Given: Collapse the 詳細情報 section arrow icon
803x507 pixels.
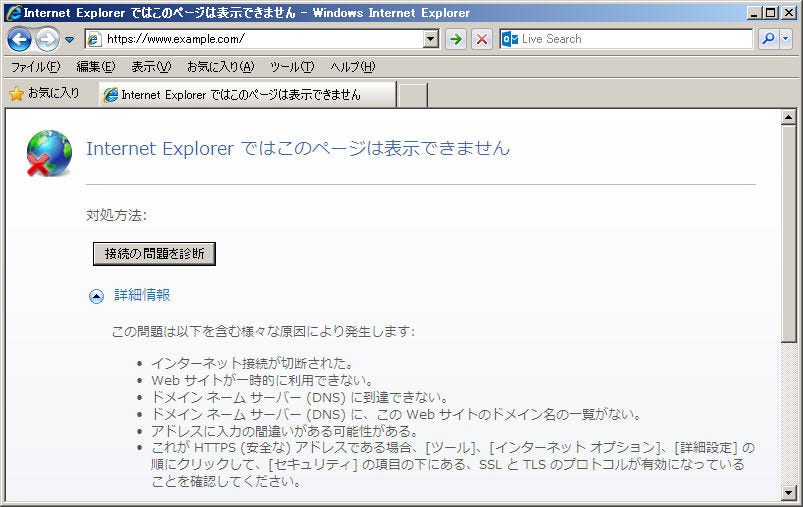Looking at the screenshot, I should (96, 296).
